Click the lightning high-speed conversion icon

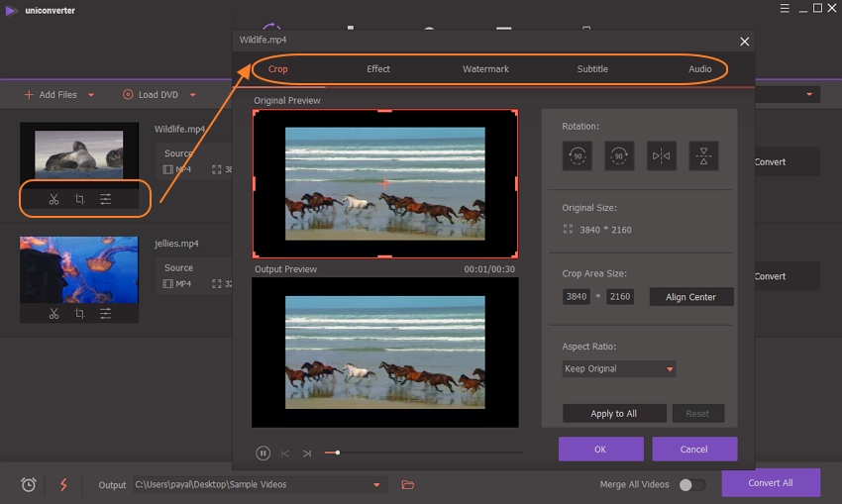(63, 484)
